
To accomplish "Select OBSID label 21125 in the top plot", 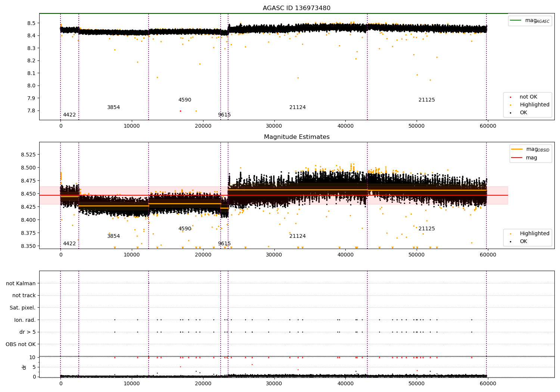I will tap(427, 100).
